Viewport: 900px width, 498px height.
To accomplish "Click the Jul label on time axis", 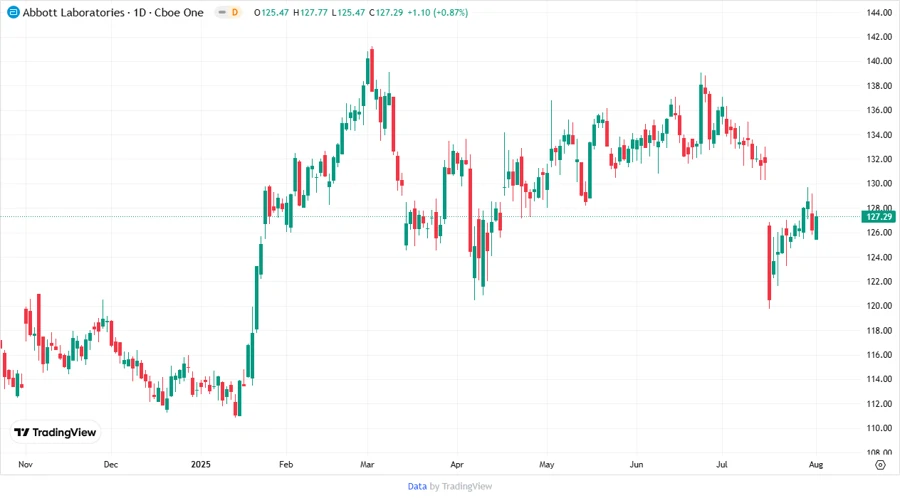I will (x=721, y=464).
